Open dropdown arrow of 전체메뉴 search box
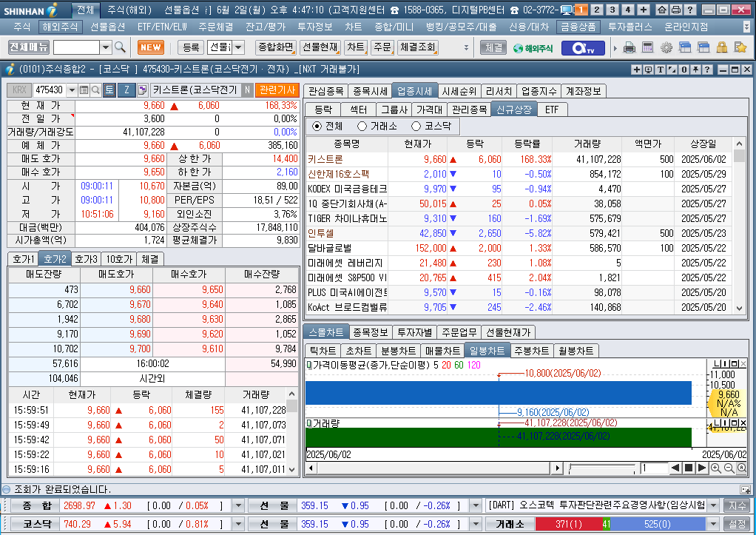The image size is (756, 535). [x=106, y=47]
